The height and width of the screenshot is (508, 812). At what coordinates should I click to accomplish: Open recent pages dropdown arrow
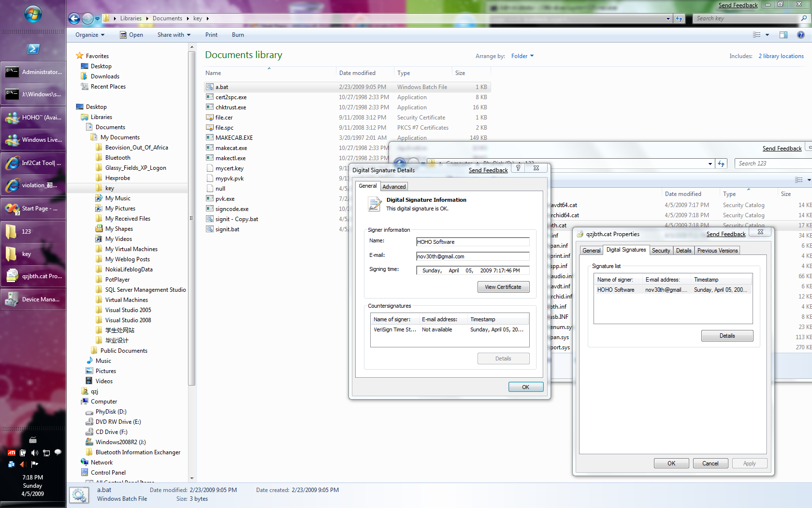pos(97,18)
